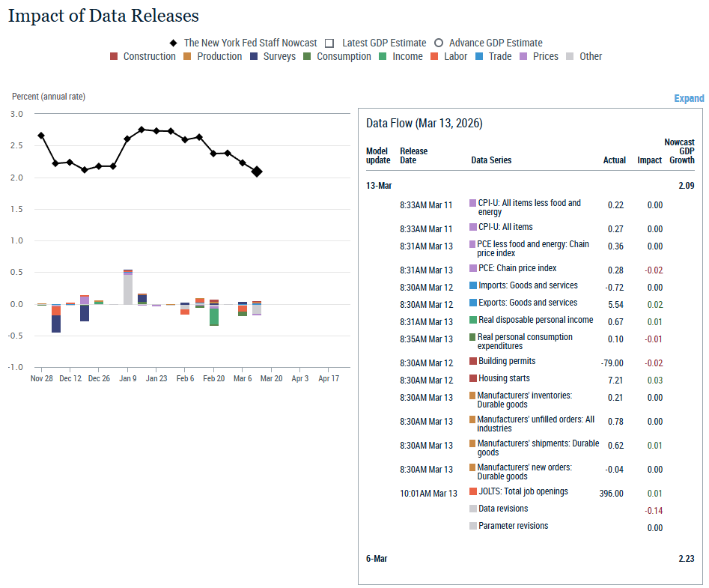The width and height of the screenshot is (709, 588).
Task: Click the Trade legend blue icon
Action: (479, 57)
